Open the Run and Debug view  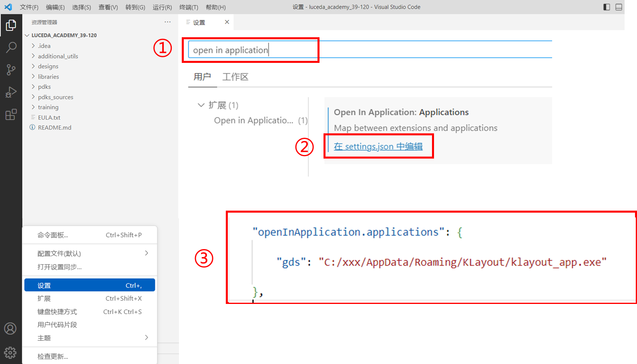pyautogui.click(x=11, y=93)
